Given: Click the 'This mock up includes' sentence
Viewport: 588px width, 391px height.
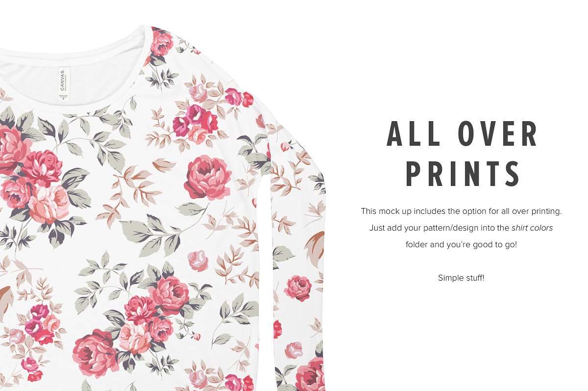Looking at the screenshot, I should click(461, 211).
